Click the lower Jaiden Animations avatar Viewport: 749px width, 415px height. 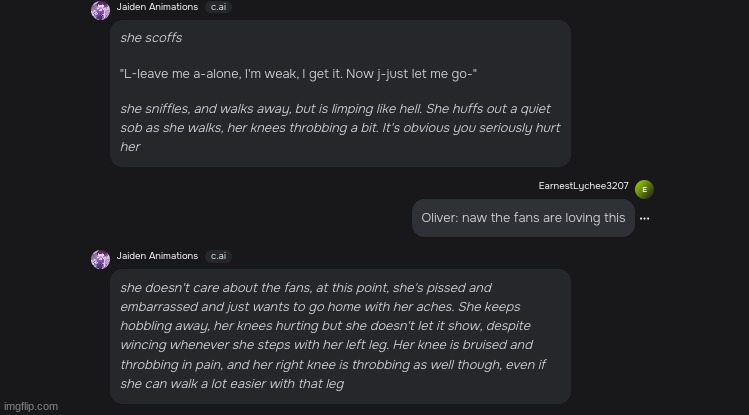click(x=100, y=259)
